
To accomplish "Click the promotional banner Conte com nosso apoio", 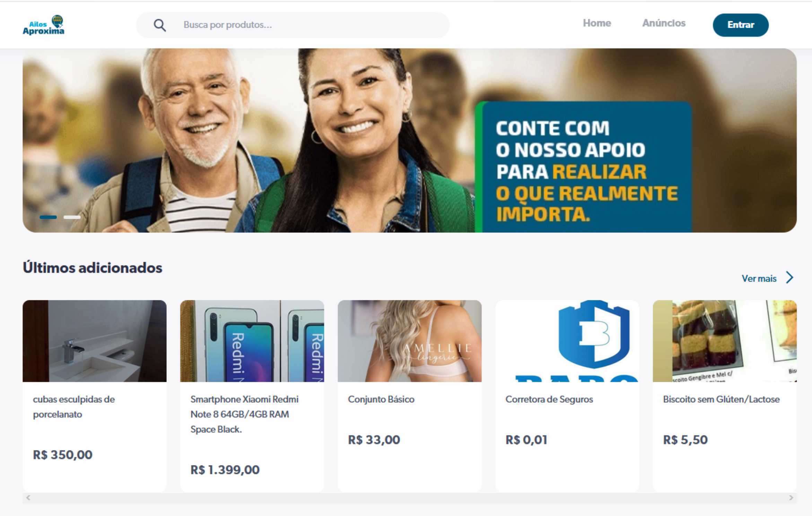I will [410, 140].
